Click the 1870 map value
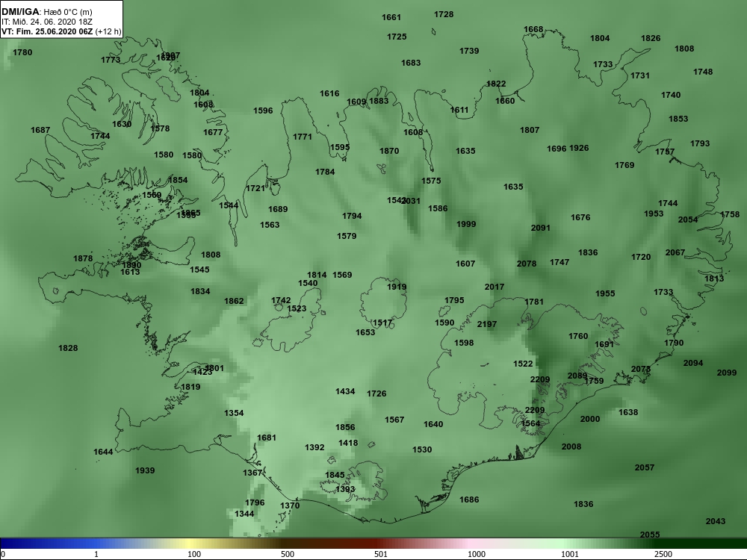This screenshot has width=747, height=560. [389, 151]
